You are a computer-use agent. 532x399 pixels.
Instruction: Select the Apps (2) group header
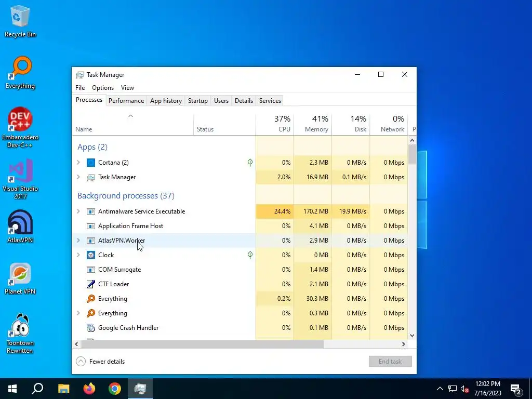click(92, 147)
